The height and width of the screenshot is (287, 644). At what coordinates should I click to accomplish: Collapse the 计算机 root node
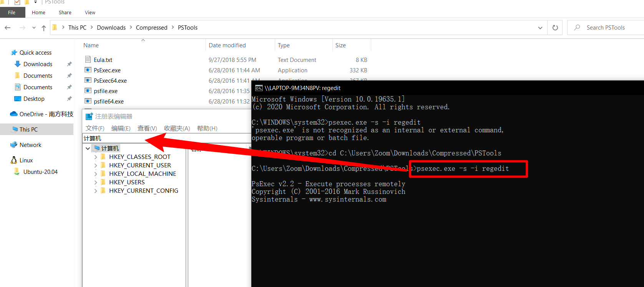(x=88, y=148)
